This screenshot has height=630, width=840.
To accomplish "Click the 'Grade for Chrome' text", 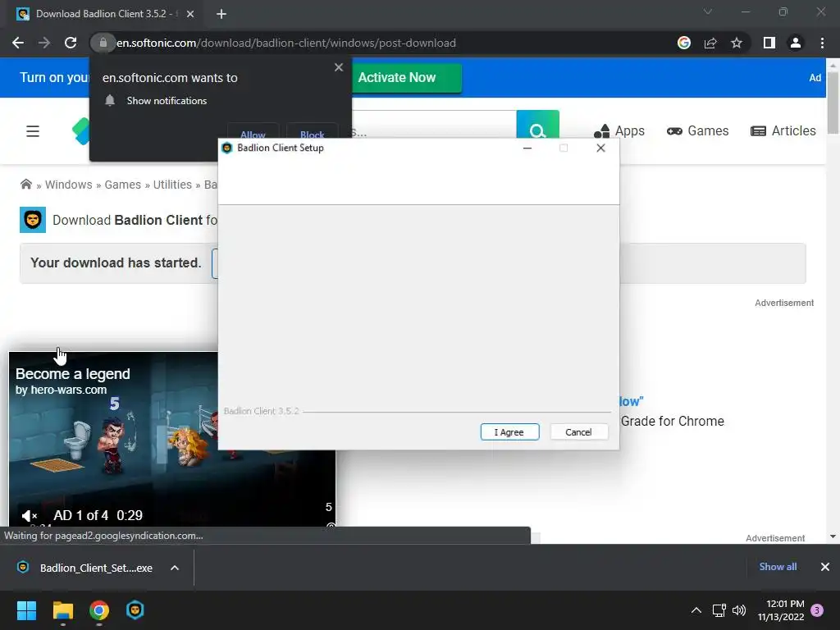I will 673,421.
